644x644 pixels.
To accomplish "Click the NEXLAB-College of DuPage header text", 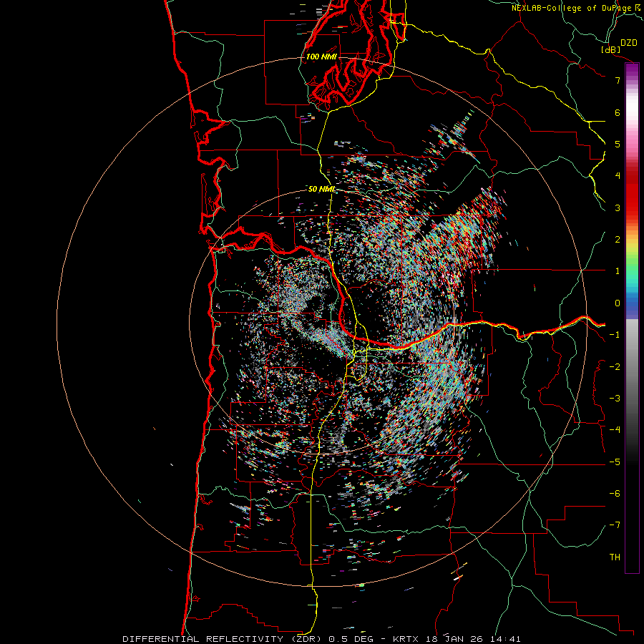I will [575, 8].
